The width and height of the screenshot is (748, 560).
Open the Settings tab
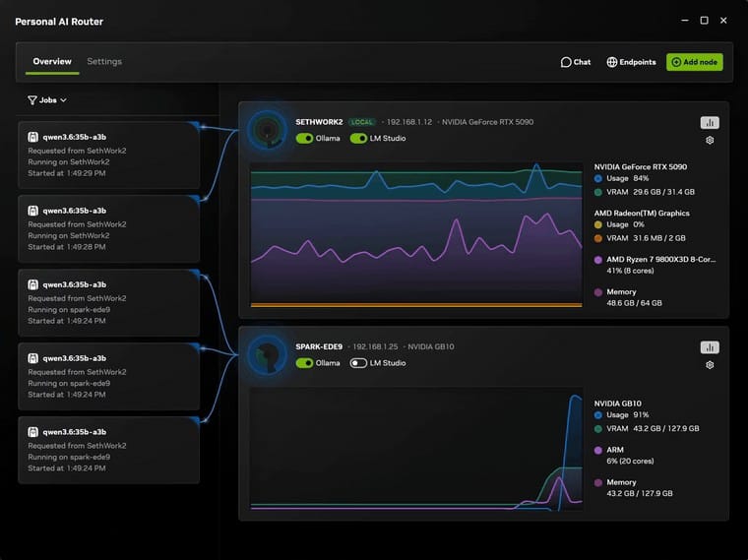[104, 62]
